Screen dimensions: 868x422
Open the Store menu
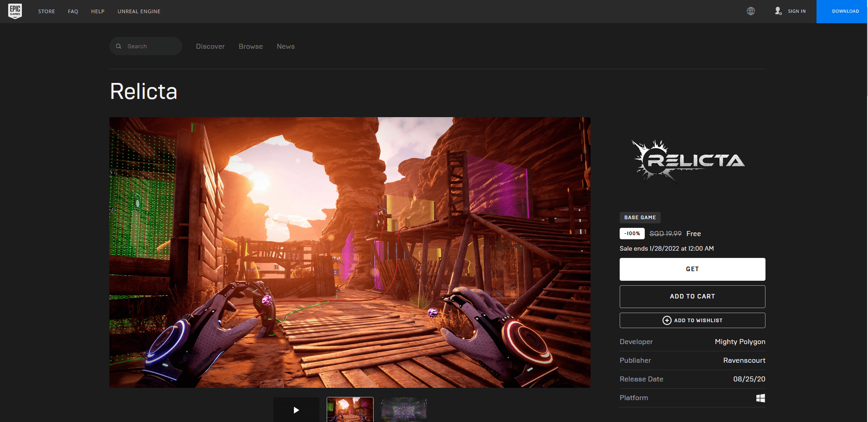[x=46, y=11]
